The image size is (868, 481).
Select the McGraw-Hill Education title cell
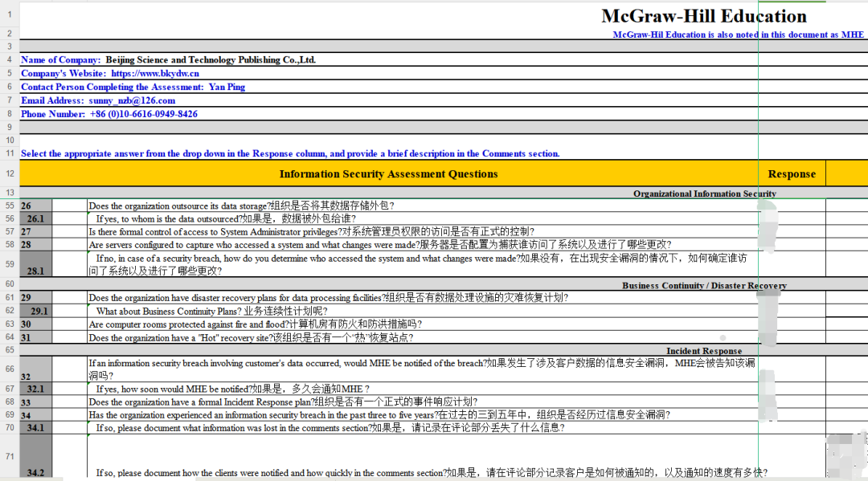(704, 16)
